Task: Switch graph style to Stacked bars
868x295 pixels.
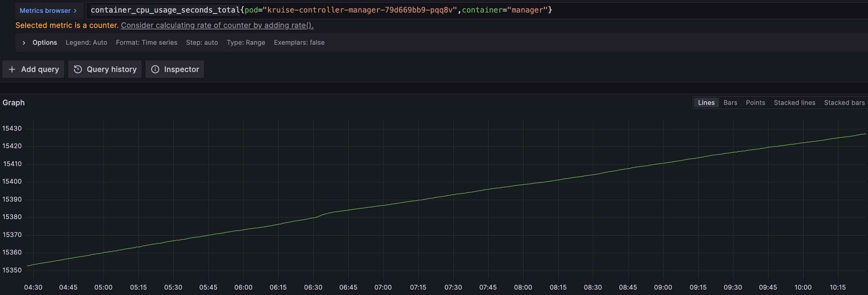Action: click(x=844, y=103)
